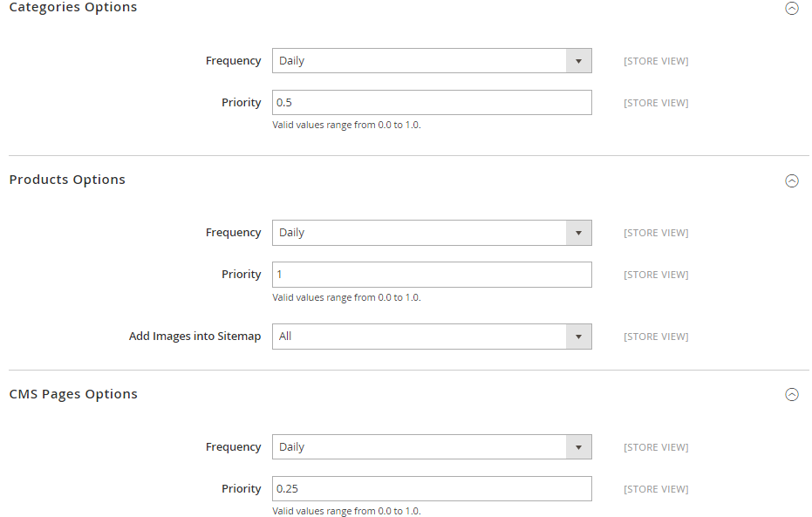
Task: Open the Add Images into Sitemap dropdown
Action: click(x=432, y=337)
